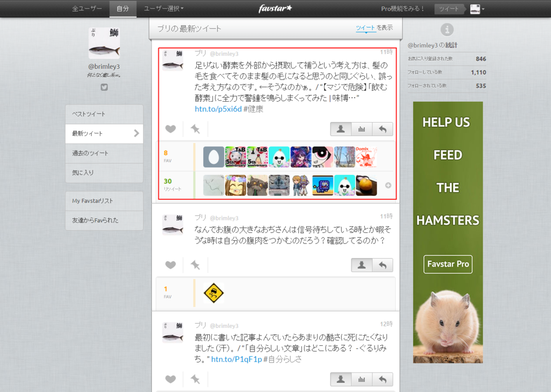The image size is (551, 392).
Task: Expand more retweeters with the plus icon
Action: coord(388,185)
